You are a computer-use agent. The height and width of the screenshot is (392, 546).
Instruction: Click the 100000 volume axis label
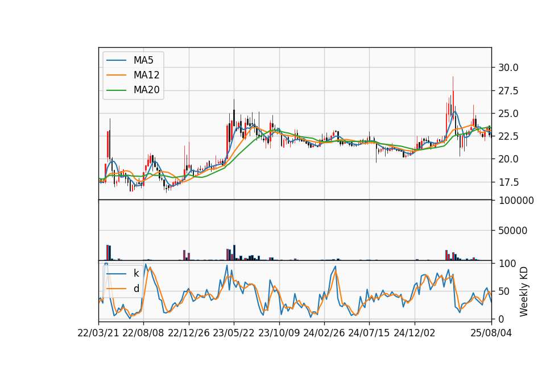[x=516, y=201]
